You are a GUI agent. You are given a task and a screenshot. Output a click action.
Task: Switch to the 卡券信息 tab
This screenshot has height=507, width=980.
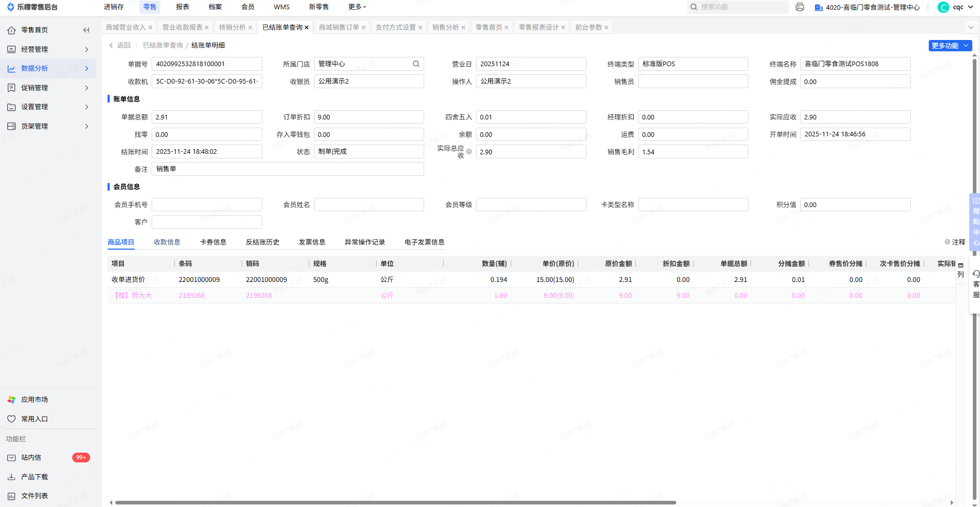point(213,242)
